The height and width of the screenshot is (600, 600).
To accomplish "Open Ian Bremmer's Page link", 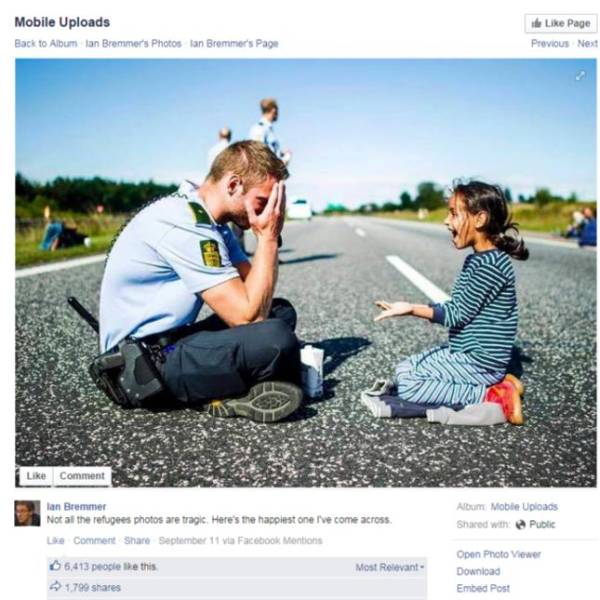I will (x=234, y=44).
